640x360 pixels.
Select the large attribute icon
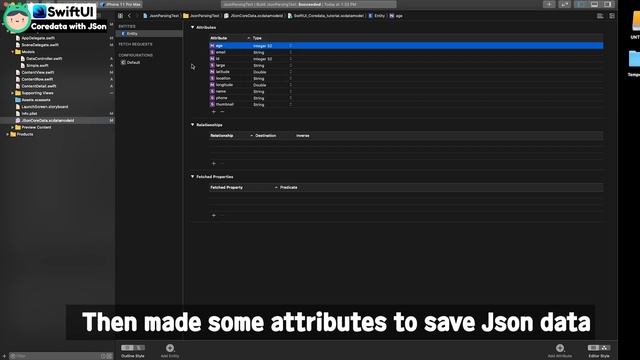[212, 65]
